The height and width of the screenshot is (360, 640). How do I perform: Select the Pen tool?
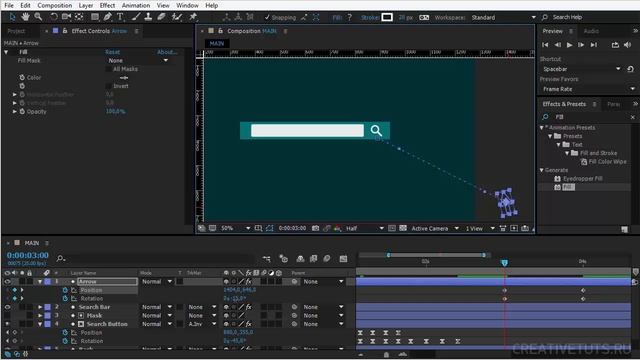107,17
